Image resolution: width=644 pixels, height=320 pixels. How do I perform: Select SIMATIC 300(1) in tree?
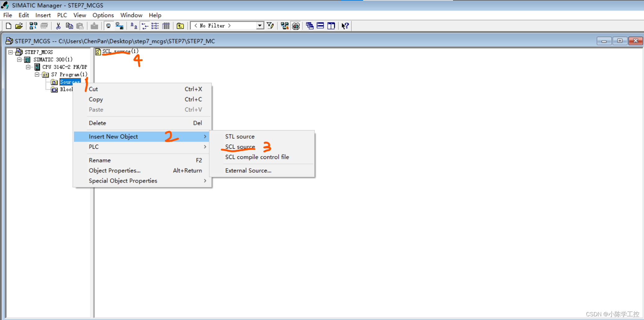(x=53, y=59)
